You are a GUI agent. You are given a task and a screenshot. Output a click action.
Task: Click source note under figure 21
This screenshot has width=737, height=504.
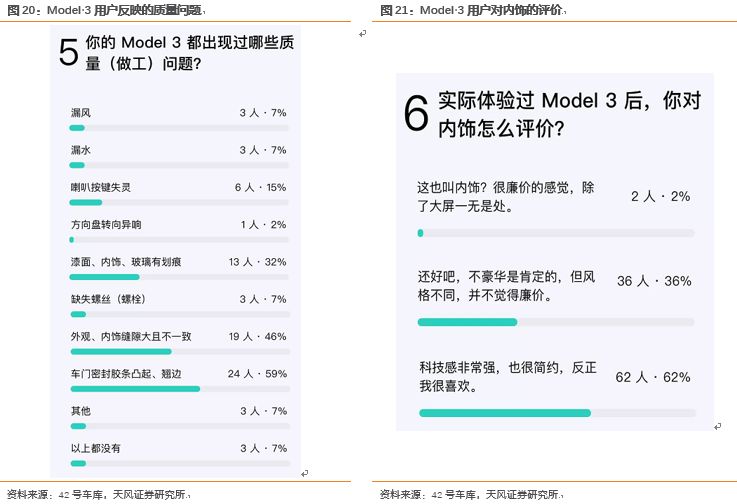(x=471, y=495)
